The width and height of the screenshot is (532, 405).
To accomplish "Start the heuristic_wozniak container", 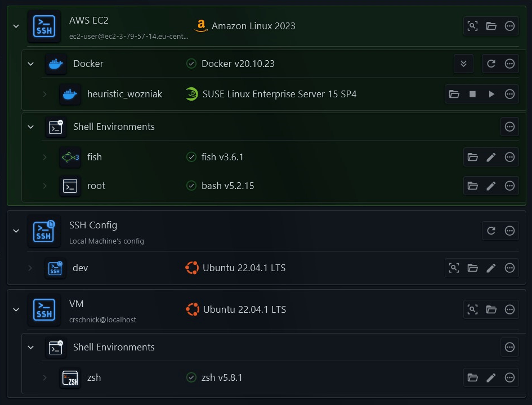I will coord(491,94).
